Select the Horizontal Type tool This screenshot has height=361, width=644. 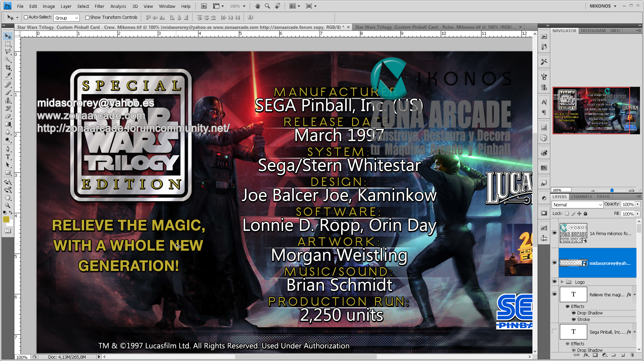(x=8, y=157)
